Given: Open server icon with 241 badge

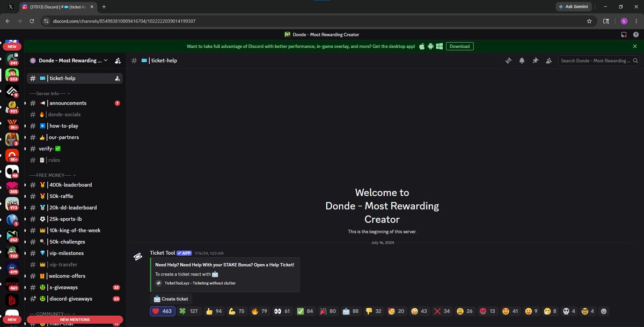Looking at the screenshot, I should [x=12, y=58].
